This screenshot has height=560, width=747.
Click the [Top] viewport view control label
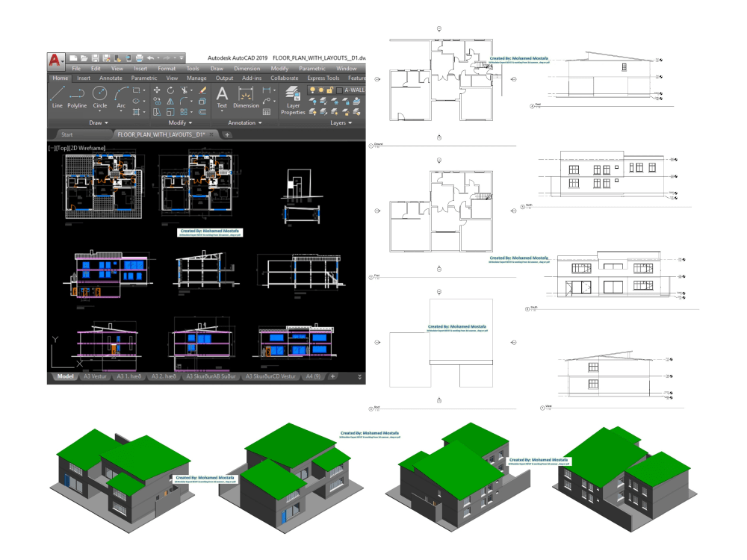63,148
